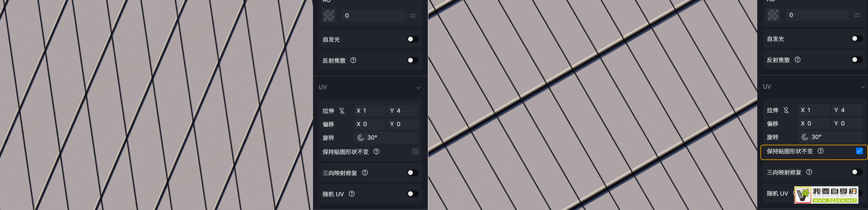Image resolution: width=868 pixels, height=210 pixels.
Task: Open AO slider settings icon in right panel
Action: (857, 15)
